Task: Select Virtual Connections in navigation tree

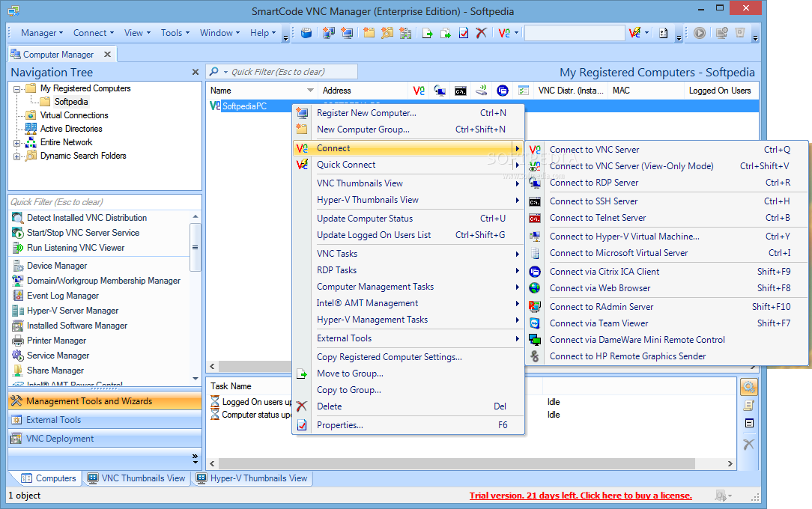Action: [74, 115]
